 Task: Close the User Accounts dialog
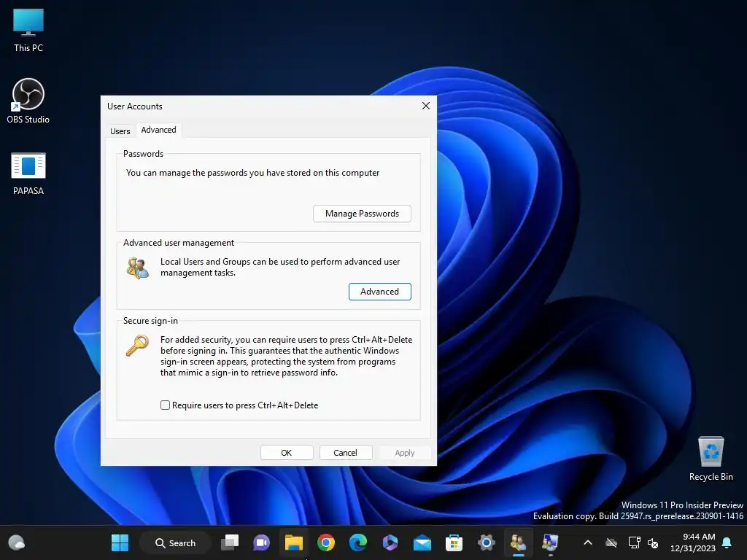tap(426, 106)
